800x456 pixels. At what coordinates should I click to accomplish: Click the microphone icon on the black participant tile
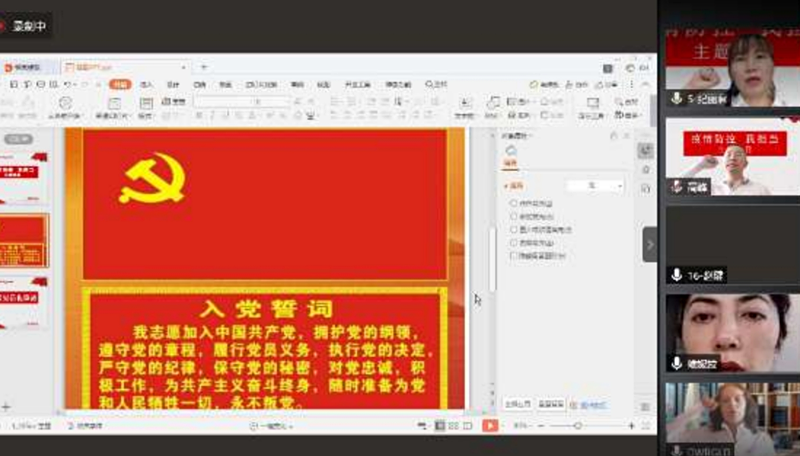tap(677, 275)
